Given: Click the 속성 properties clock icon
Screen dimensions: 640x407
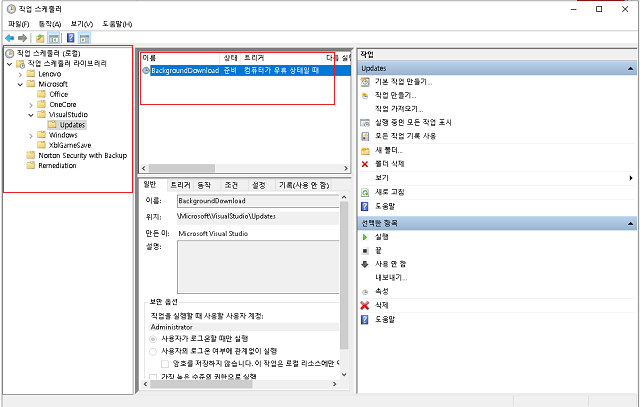Looking at the screenshot, I should point(365,291).
